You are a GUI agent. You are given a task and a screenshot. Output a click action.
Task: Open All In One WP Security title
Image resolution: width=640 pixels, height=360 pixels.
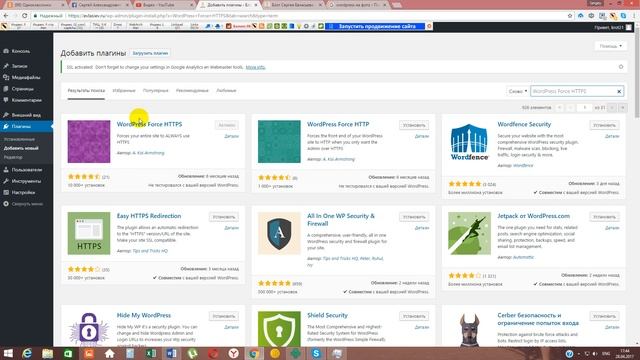click(x=341, y=220)
